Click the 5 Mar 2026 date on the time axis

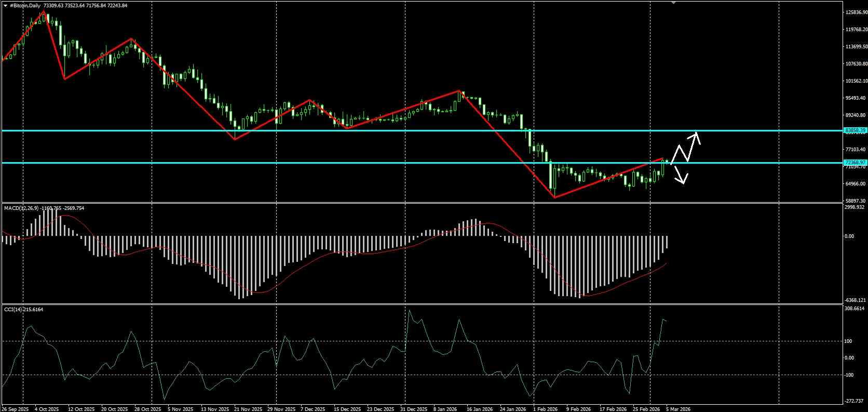[x=679, y=409]
